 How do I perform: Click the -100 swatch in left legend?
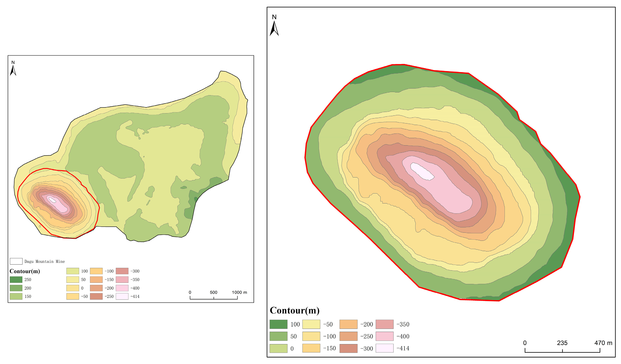point(96,271)
